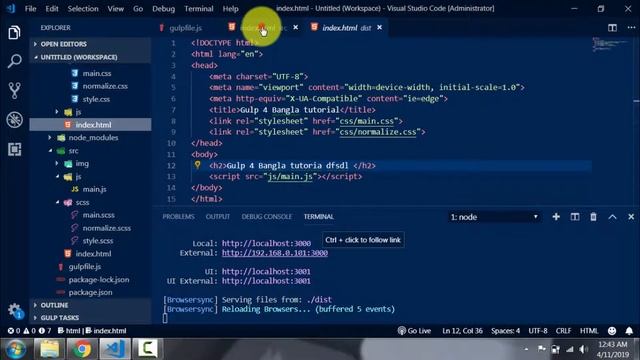
Task: Split the terminal panel
Action: [575, 217]
